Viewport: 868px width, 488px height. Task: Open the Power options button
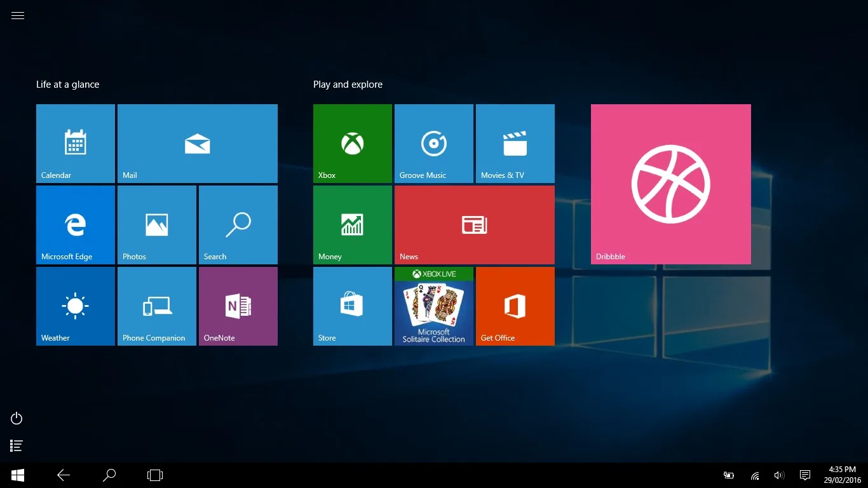point(17,418)
